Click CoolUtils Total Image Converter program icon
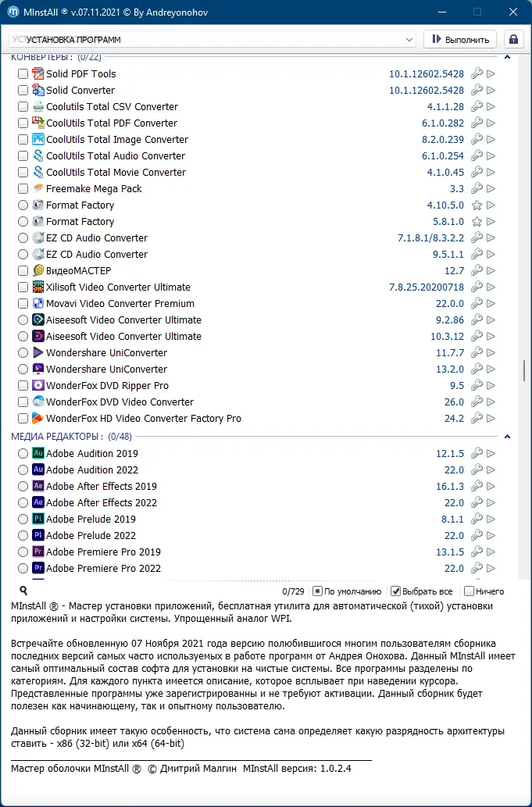532x807 pixels. tap(38, 139)
